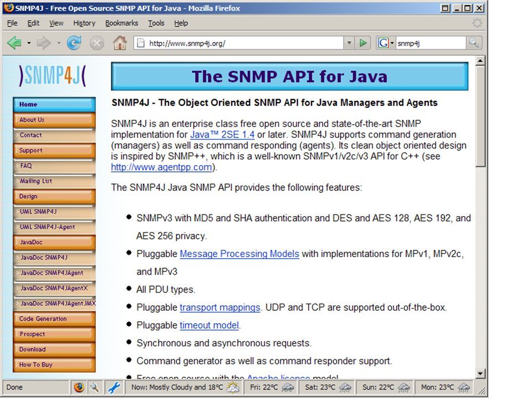
Task: Click the Done status text
Action: tap(14, 387)
